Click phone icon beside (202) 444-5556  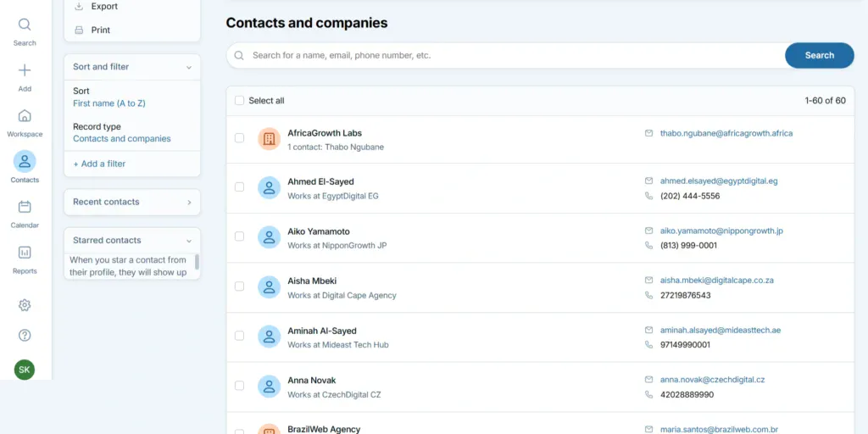click(648, 196)
